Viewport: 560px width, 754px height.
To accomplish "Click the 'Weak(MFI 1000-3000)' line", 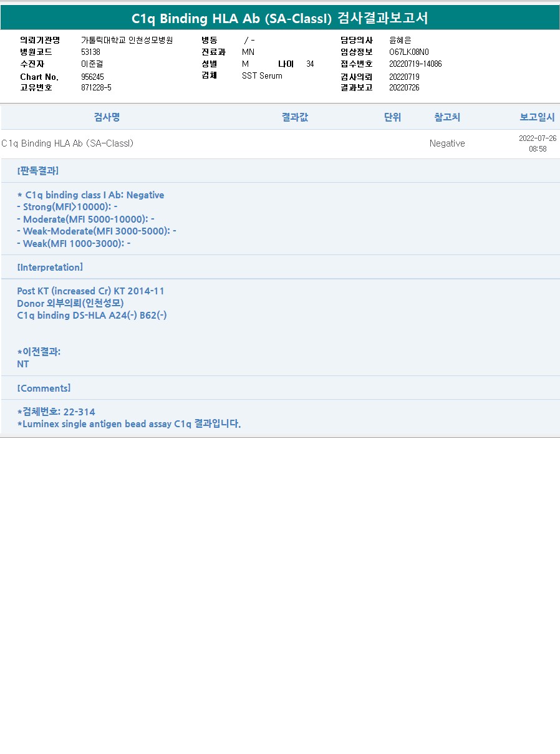I will click(x=74, y=243).
